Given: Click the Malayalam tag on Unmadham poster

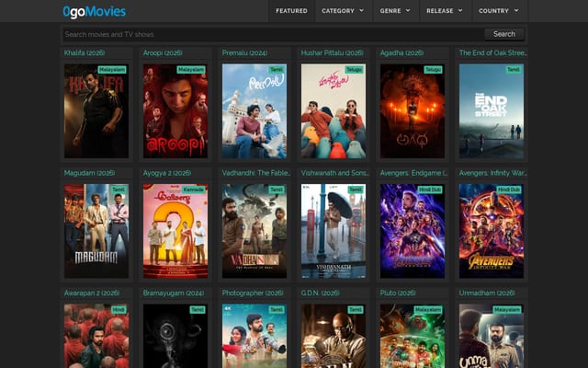Looking at the screenshot, I should (x=507, y=310).
